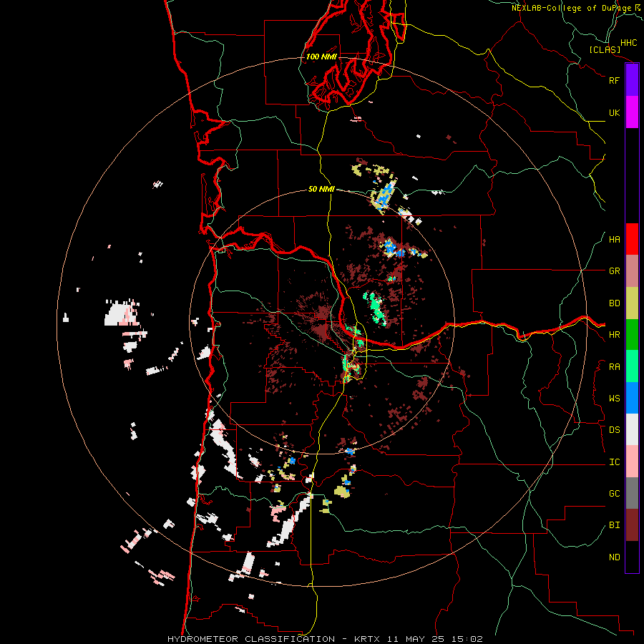Click the WS blue legend swatch

[632, 398]
